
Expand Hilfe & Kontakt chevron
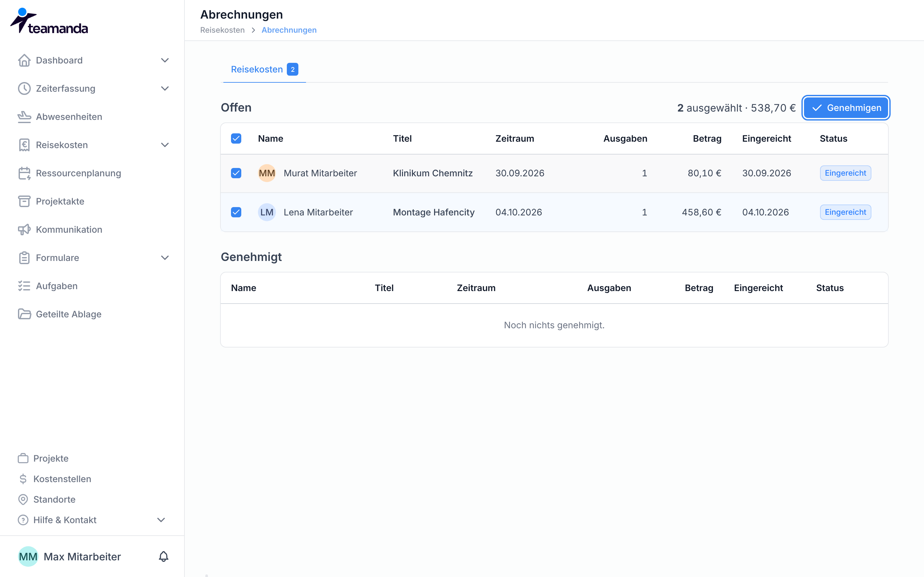pyautogui.click(x=161, y=520)
